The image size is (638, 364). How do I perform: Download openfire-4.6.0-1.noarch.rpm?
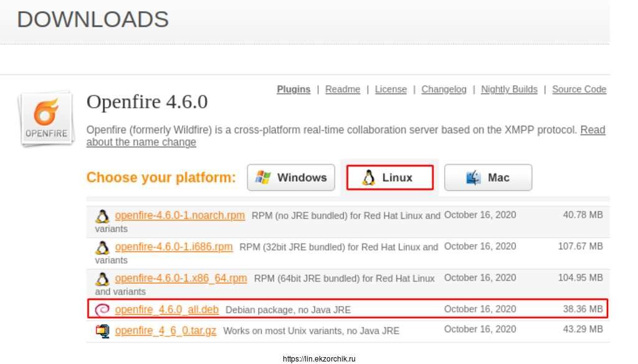[x=179, y=215]
